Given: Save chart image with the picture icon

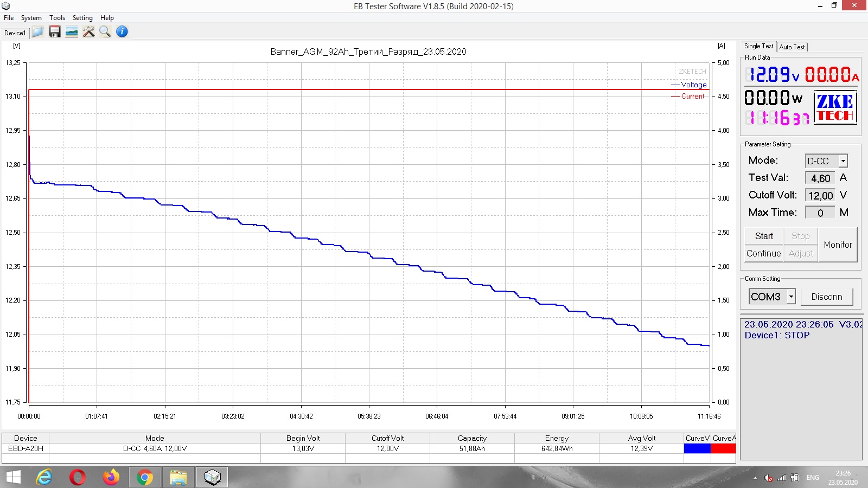Looking at the screenshot, I should click(x=72, y=32).
